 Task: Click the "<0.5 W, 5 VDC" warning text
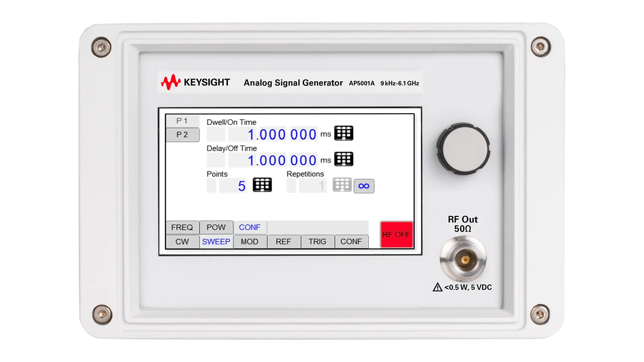click(x=468, y=287)
